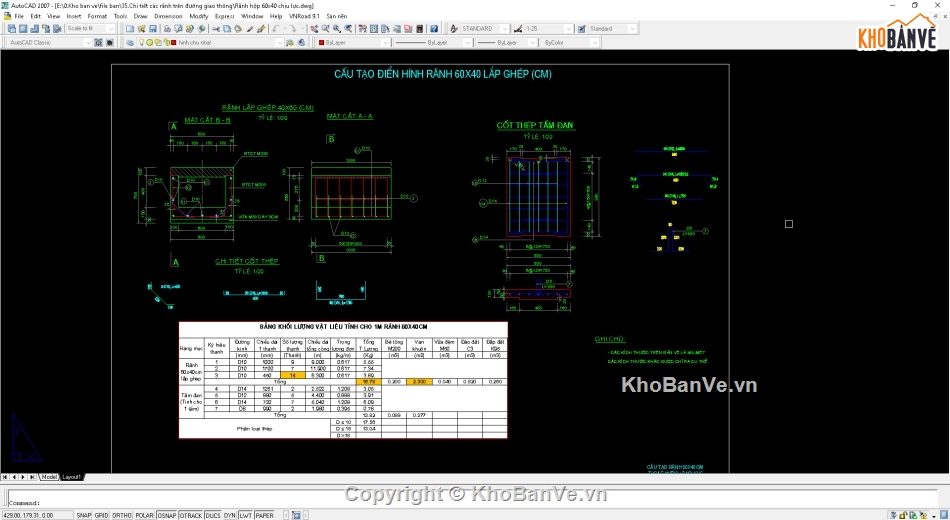Toggle OSNAP in status bar
This screenshot has height=520, width=950.
(167, 515)
